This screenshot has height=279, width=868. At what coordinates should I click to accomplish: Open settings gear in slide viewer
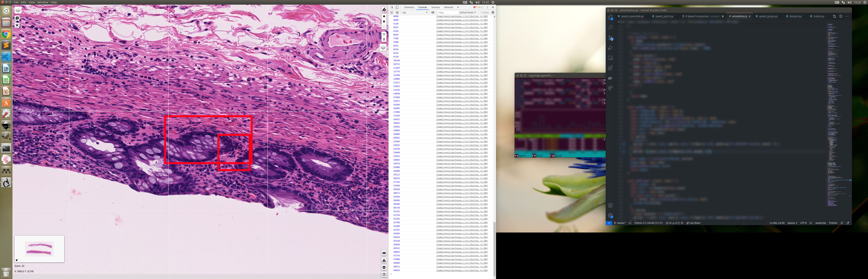pos(384,267)
